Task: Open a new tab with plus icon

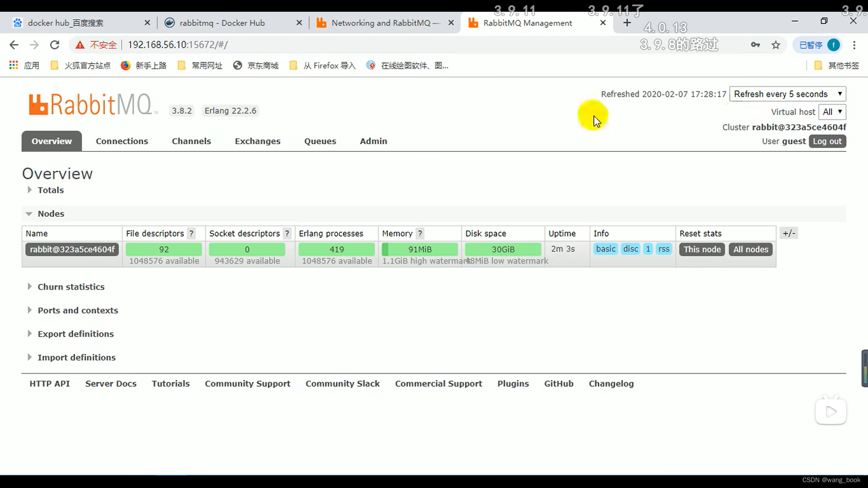Action: pyautogui.click(x=627, y=23)
